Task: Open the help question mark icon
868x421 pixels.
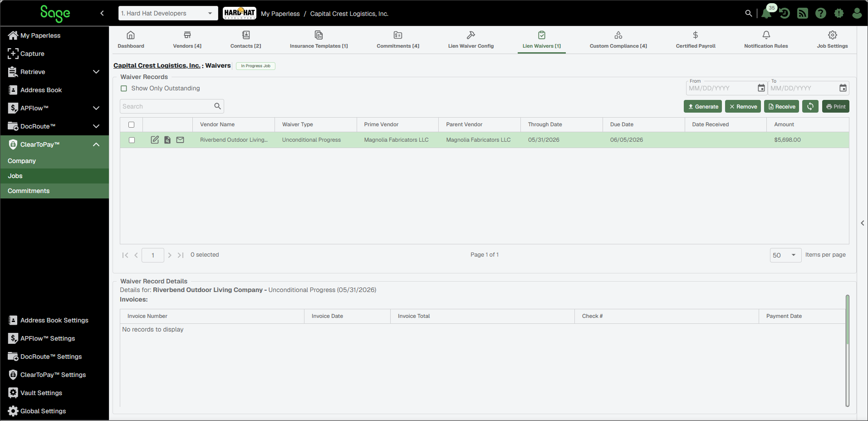Action: tap(821, 14)
